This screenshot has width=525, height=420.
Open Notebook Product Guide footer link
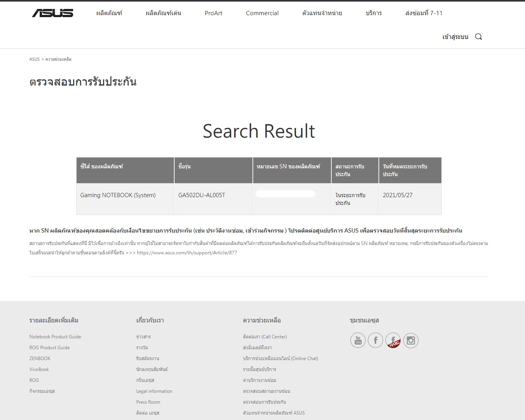point(55,337)
